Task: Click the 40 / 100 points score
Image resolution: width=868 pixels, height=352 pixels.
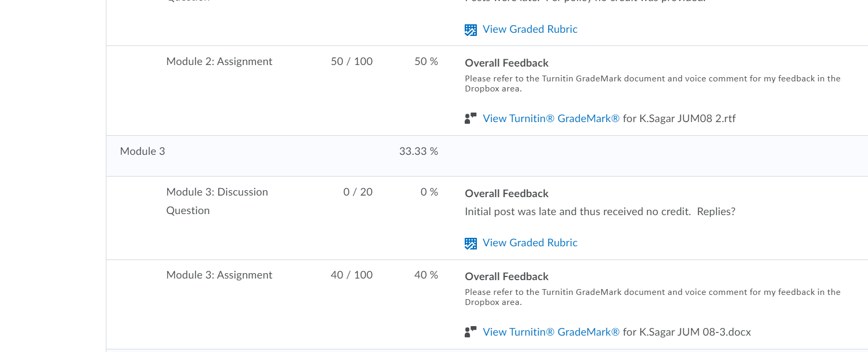Action: point(351,275)
